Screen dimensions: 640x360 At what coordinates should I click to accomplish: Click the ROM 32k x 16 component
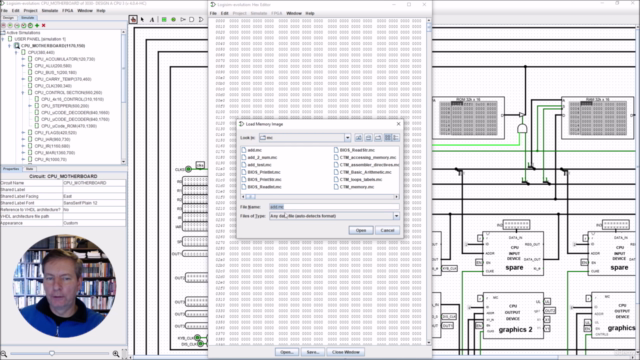coord(469,118)
